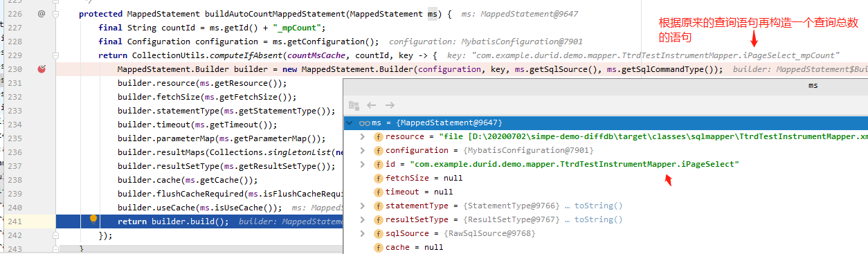
Task: Expand the sqlSource field node
Action: point(363,233)
